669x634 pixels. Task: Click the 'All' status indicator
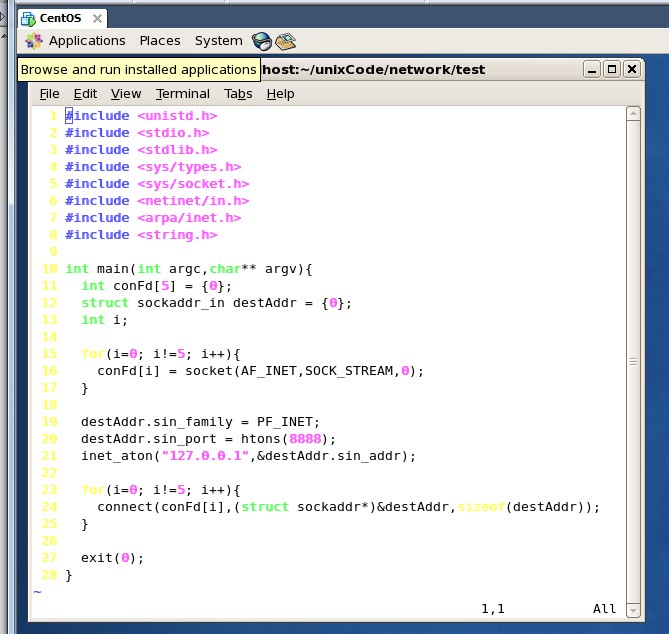(x=605, y=609)
